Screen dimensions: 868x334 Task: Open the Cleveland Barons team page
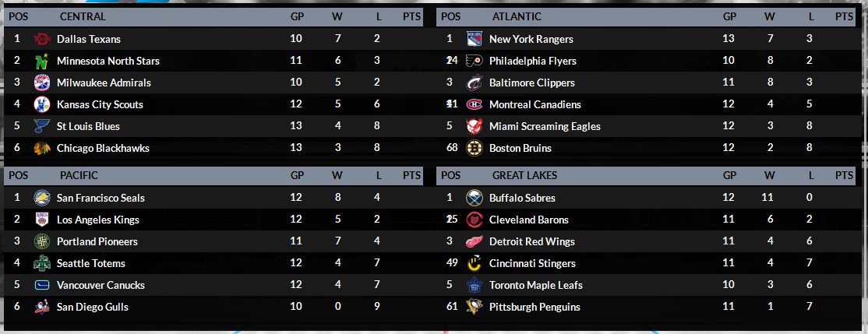coord(528,220)
